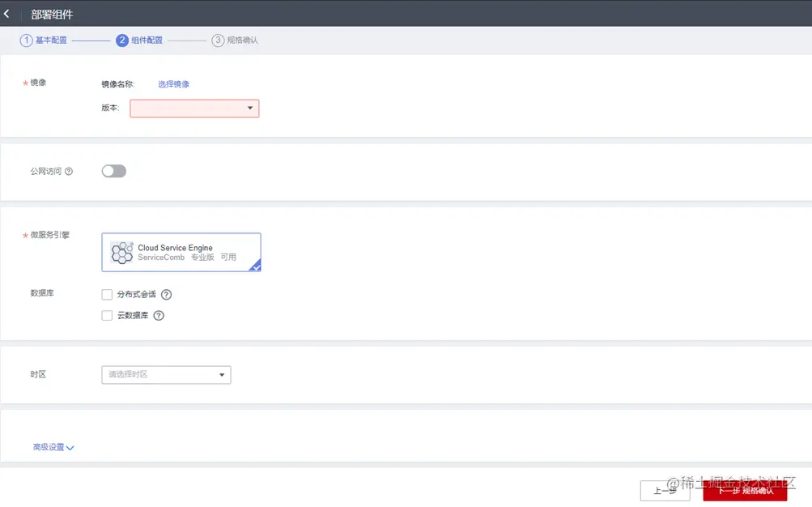812x507 pixels.
Task: Select step 2 组件配置
Action: pyautogui.click(x=139, y=40)
